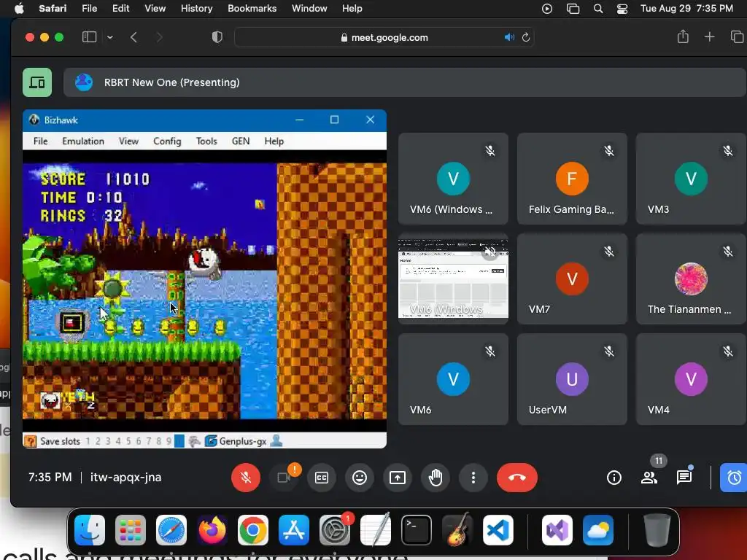
Task: Open more options three-dot menu
Action: 473,477
